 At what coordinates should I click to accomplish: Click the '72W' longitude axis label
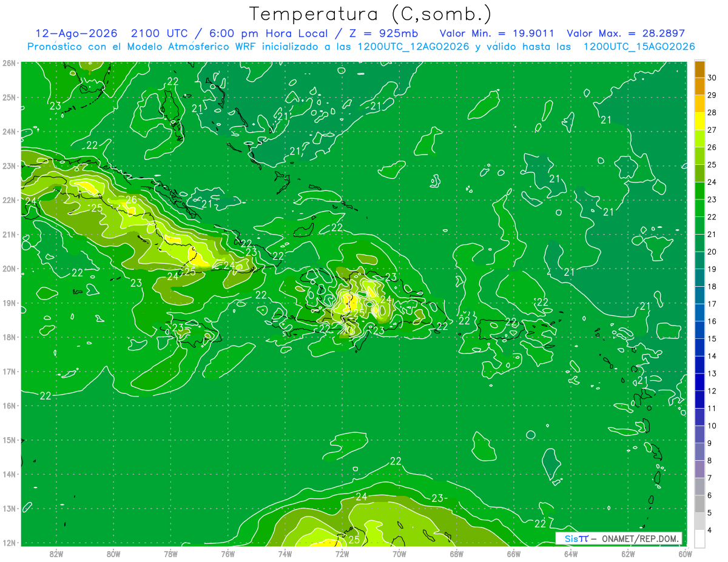coord(342,553)
